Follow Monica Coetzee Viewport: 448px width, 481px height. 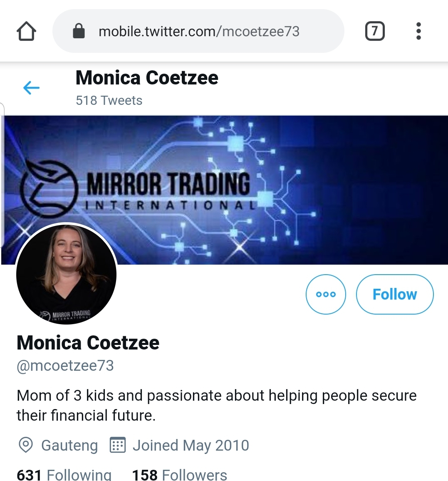pos(394,294)
